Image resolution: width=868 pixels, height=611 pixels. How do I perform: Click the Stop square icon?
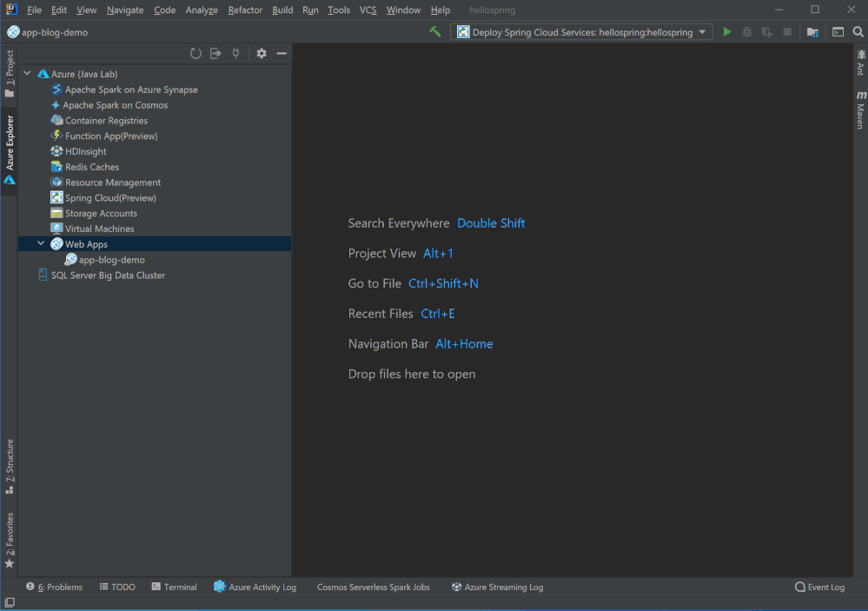pyautogui.click(x=786, y=32)
